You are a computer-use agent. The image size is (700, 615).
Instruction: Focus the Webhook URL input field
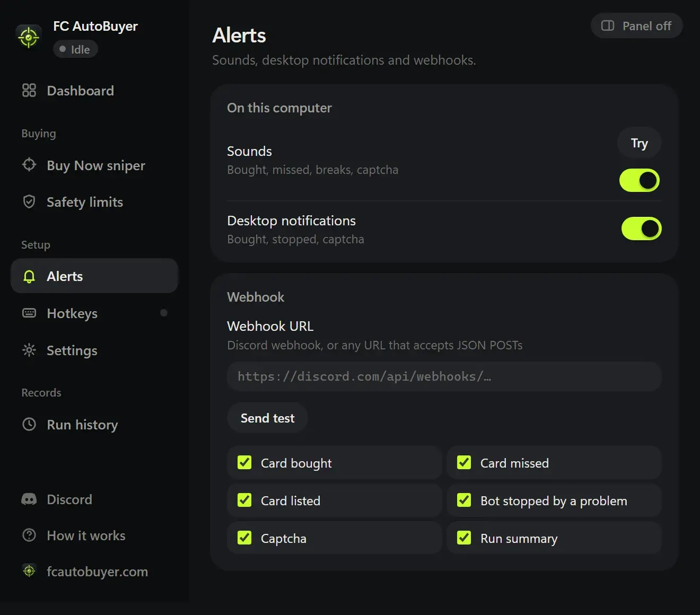444,376
